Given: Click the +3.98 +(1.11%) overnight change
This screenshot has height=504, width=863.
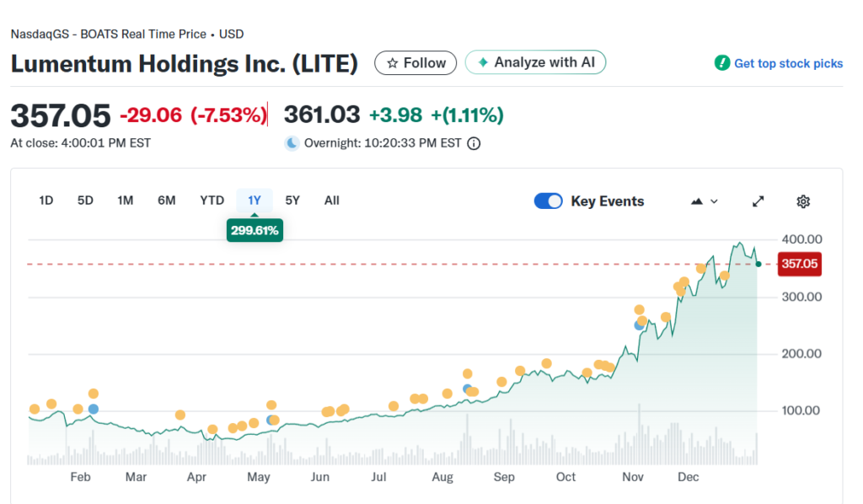Looking at the screenshot, I should (436, 115).
